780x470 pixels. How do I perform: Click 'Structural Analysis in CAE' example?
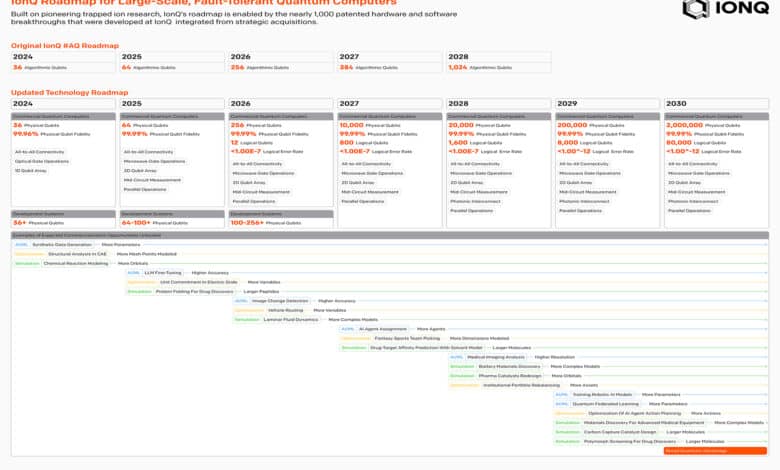pyautogui.click(x=78, y=254)
